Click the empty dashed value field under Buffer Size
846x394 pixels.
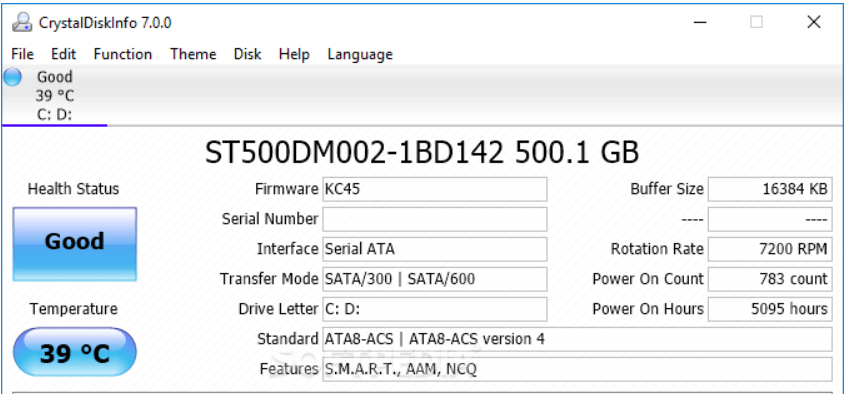pyautogui.click(x=770, y=219)
